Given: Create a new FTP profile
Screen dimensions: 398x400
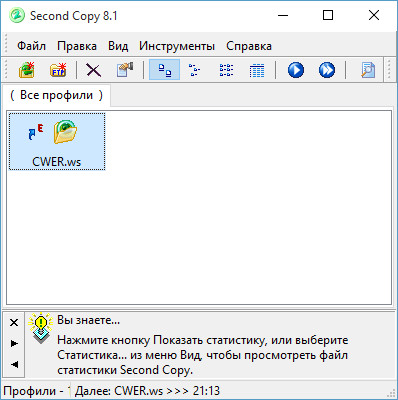Looking at the screenshot, I should coord(58,70).
